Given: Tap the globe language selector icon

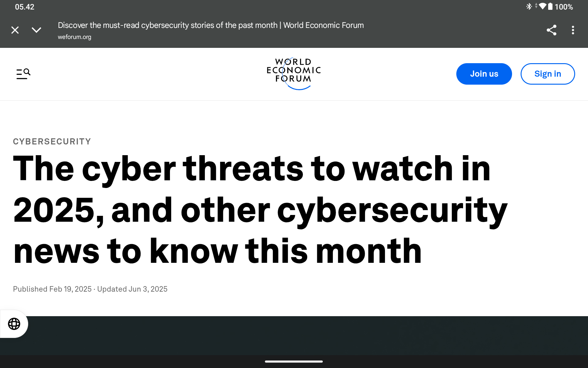Looking at the screenshot, I should coord(14,324).
